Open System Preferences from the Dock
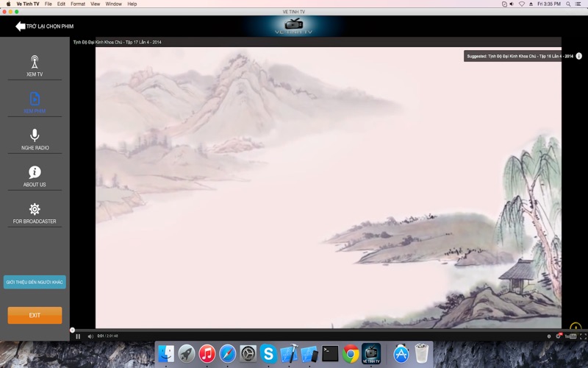The image size is (588, 368). [248, 354]
